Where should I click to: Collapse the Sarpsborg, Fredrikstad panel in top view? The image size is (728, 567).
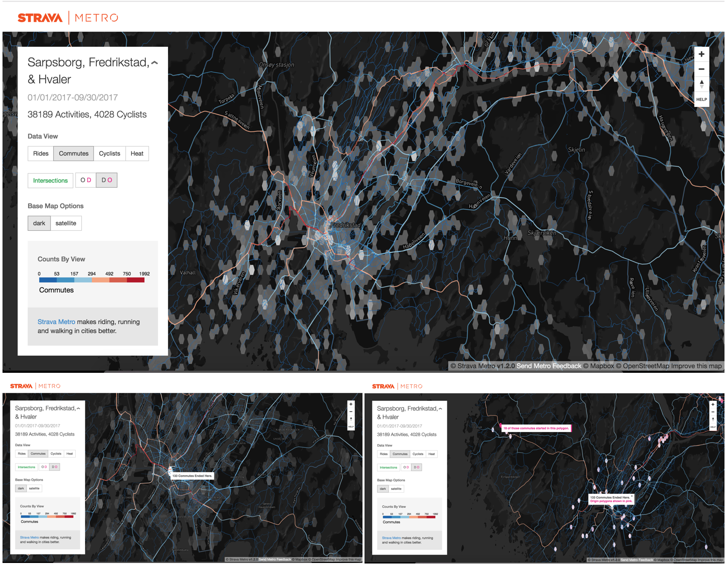click(x=154, y=63)
